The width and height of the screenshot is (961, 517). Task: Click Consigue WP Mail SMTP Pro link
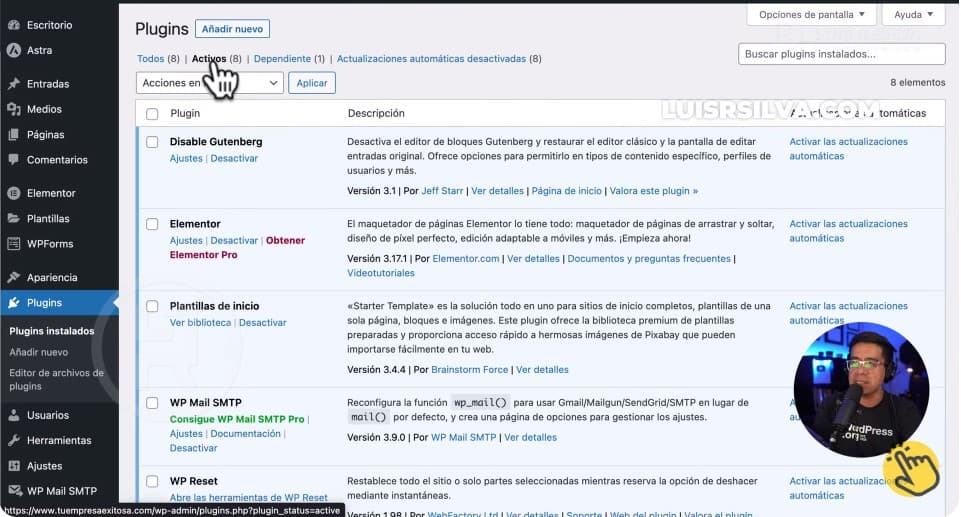237,420
